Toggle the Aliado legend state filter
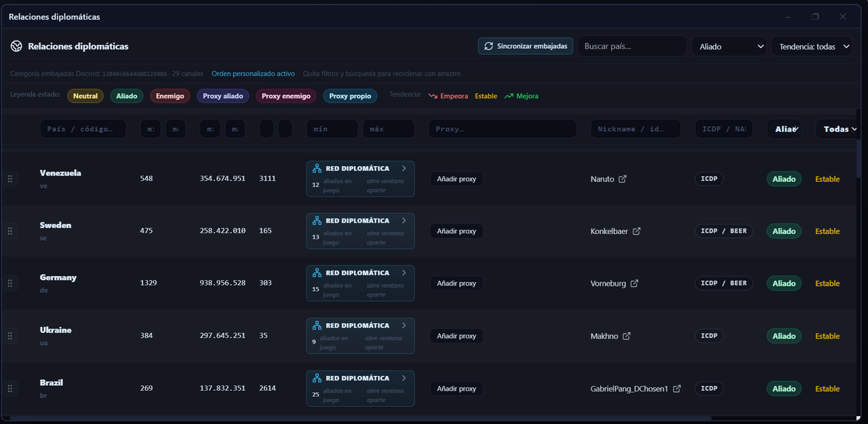This screenshot has height=424, width=868. pos(126,96)
